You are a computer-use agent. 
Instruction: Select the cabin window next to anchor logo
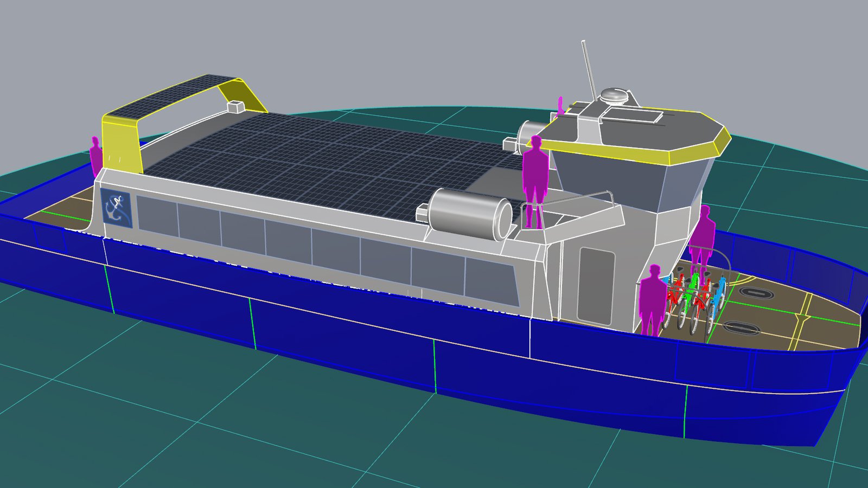(x=157, y=216)
